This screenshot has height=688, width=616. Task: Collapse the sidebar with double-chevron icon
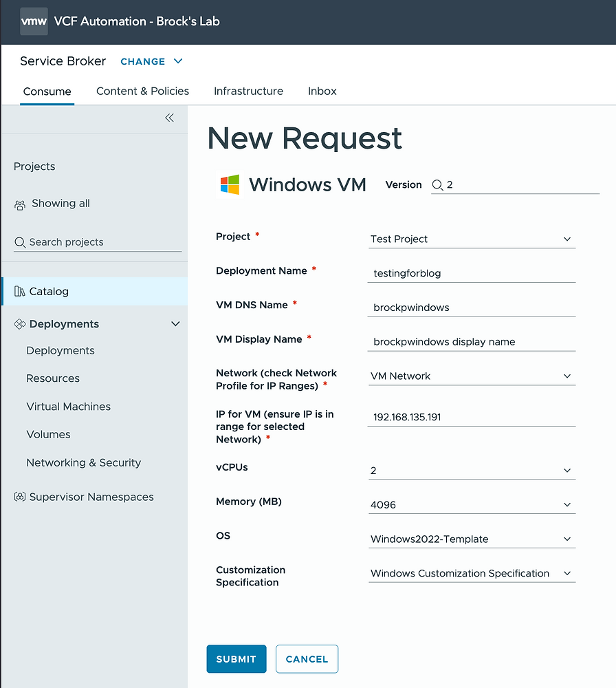[x=169, y=118]
